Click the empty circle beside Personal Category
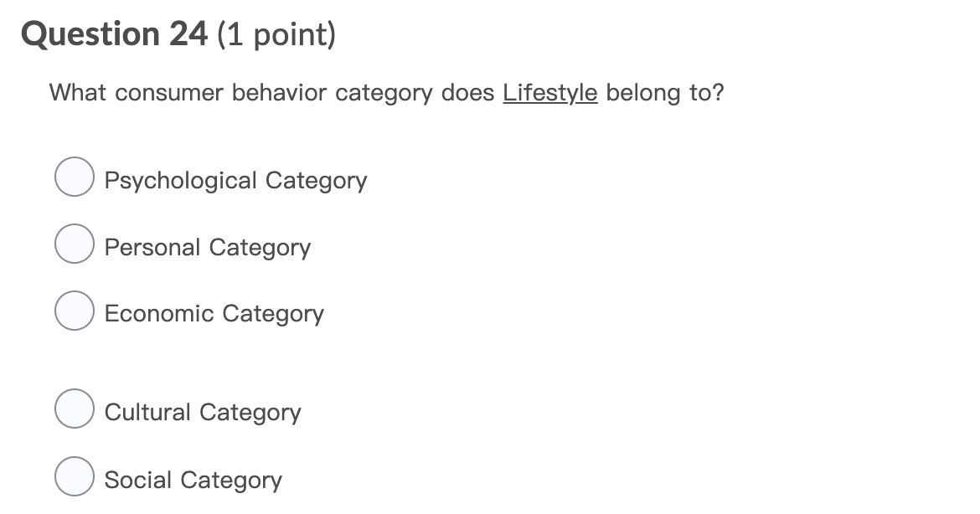The image size is (980, 514). pos(74,244)
